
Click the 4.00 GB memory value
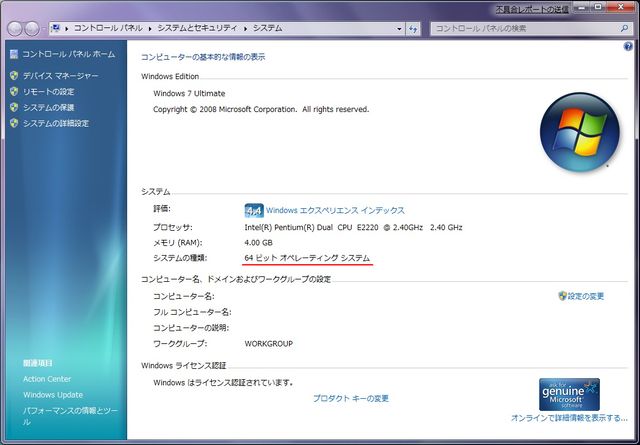pos(258,243)
